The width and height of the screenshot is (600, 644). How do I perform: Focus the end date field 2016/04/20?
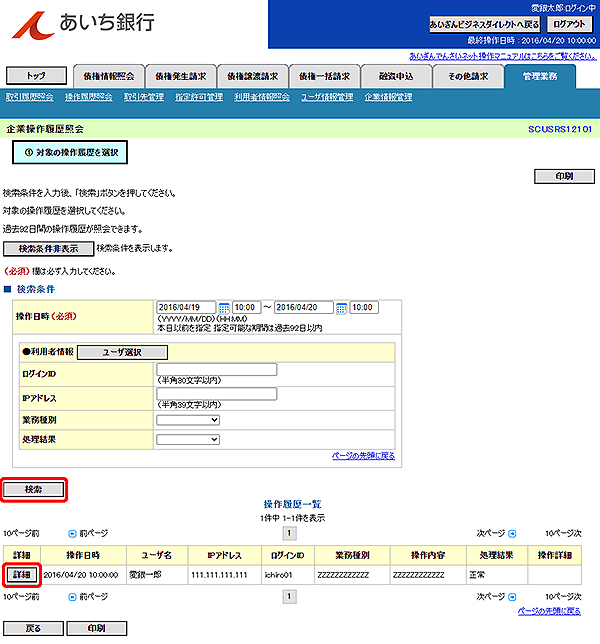click(304, 307)
